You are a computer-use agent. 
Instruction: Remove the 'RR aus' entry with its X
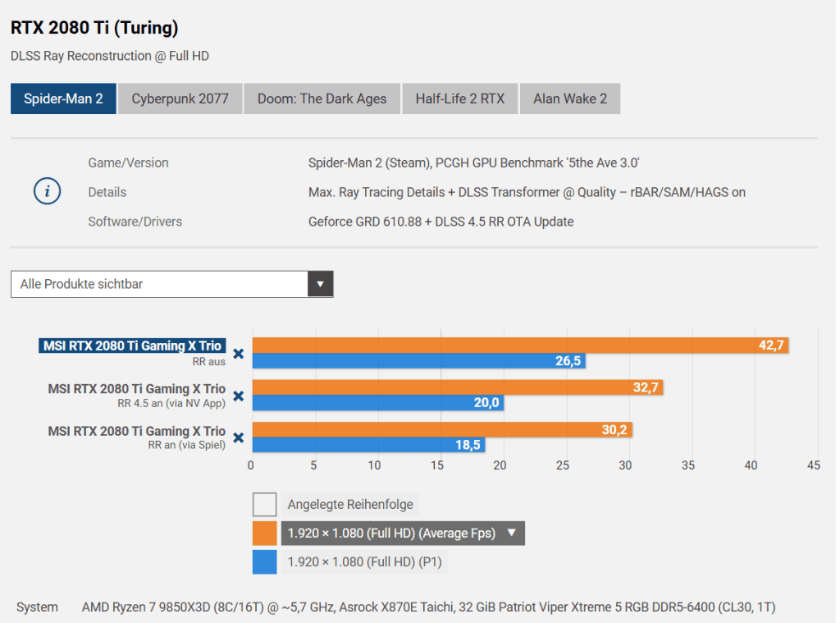coord(239,354)
